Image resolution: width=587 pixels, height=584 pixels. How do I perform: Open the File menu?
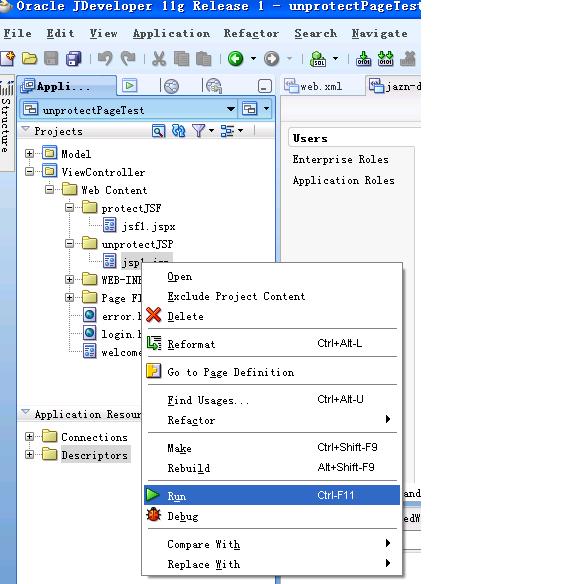(17, 33)
